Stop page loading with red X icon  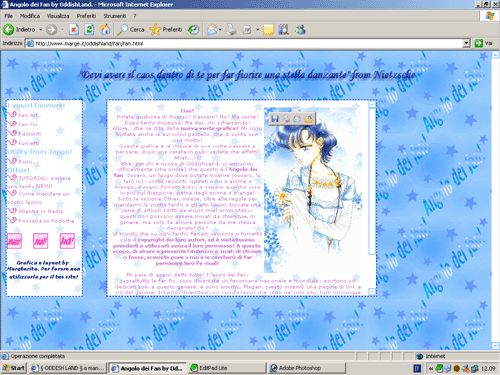74,30
